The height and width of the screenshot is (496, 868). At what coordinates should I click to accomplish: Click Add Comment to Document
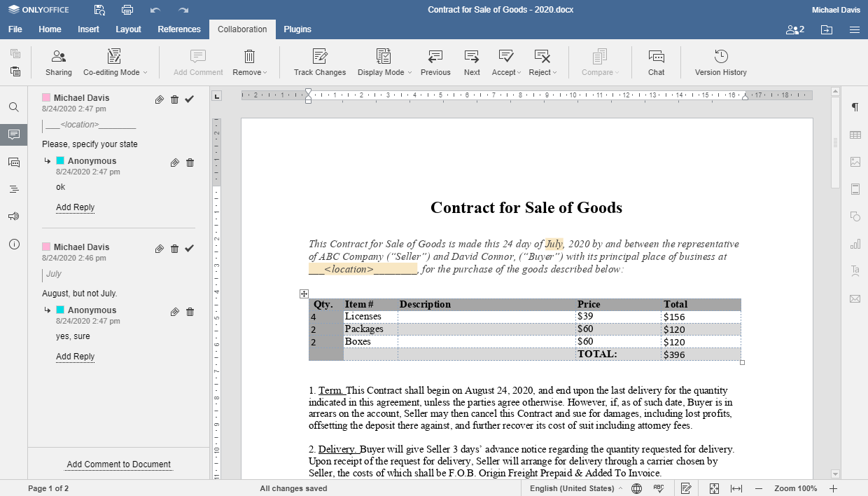[x=118, y=464]
